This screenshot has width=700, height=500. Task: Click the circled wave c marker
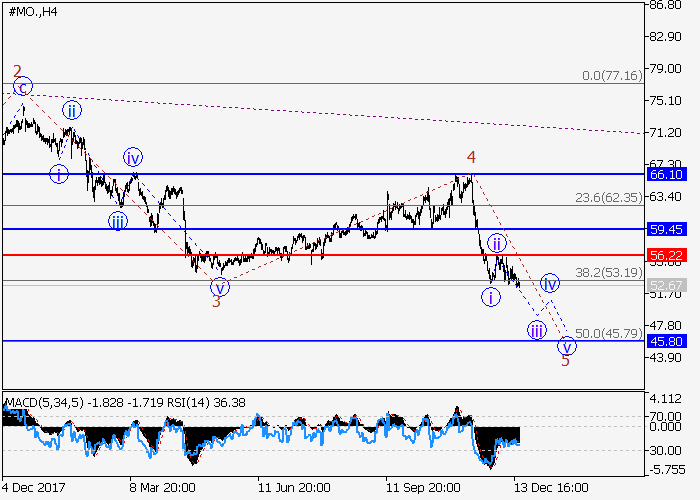[x=23, y=87]
